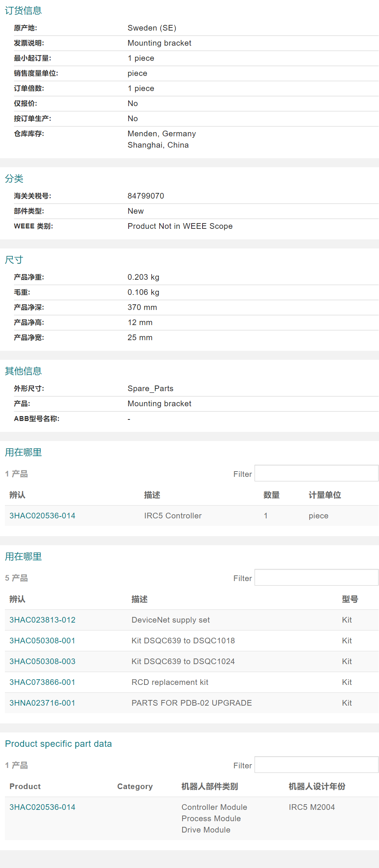Click the Filter box for the 5 产品 list

click(x=316, y=578)
